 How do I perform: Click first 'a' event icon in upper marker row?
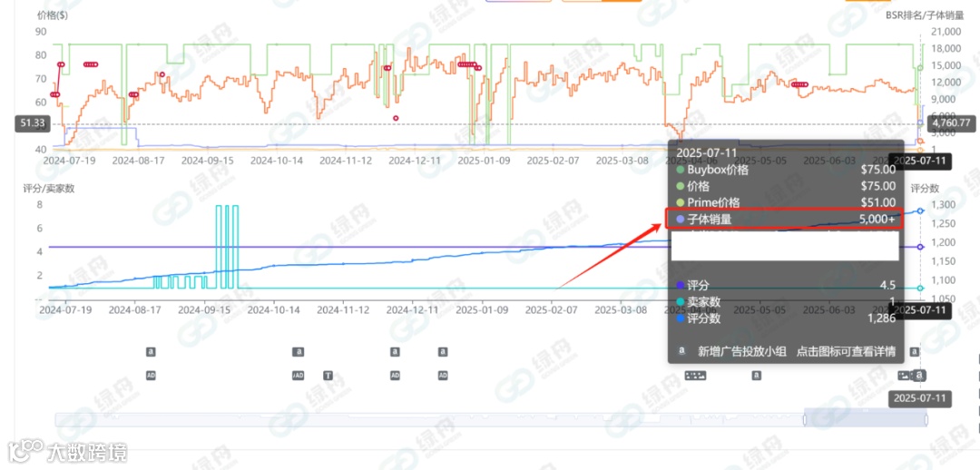(x=151, y=352)
